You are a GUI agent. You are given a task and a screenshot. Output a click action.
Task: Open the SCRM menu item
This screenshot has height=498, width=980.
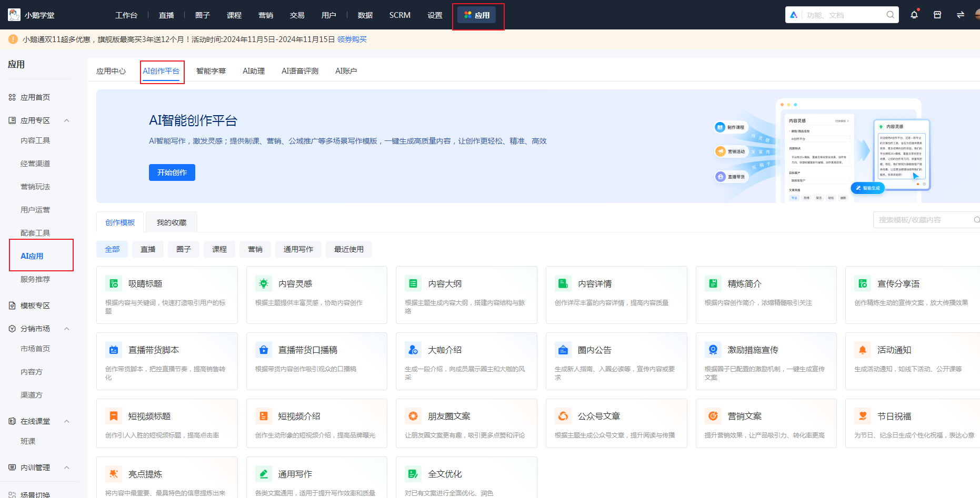click(x=399, y=15)
